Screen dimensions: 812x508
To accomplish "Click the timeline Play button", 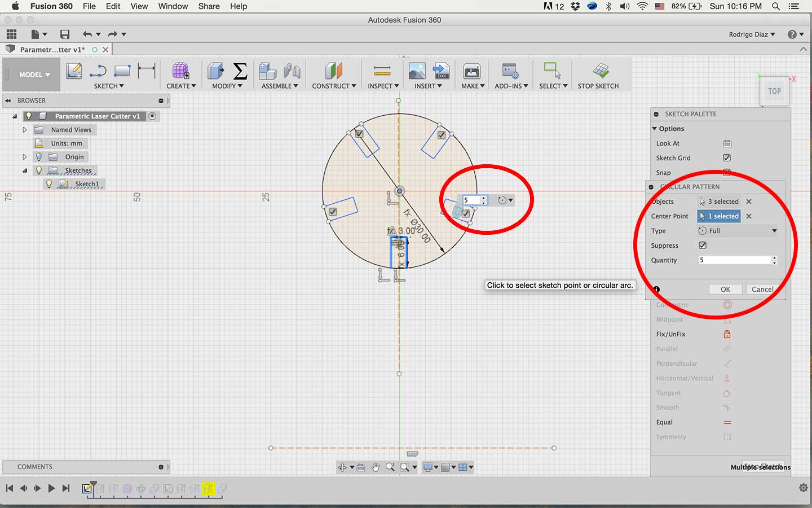I will [x=51, y=488].
